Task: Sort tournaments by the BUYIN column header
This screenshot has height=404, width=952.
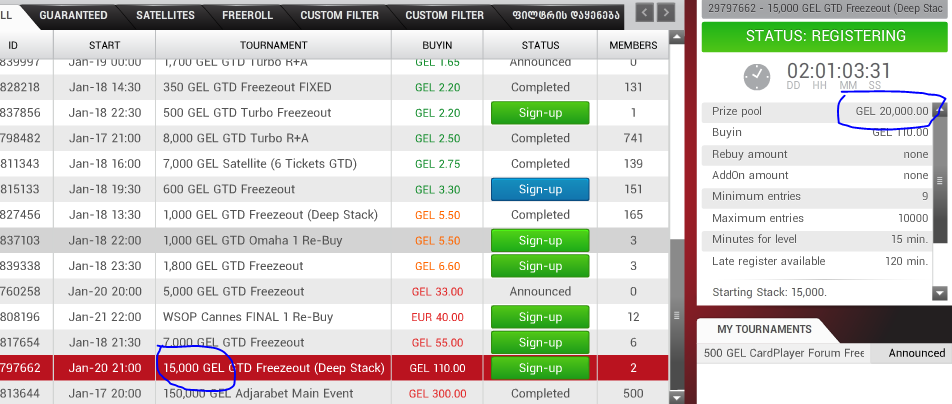Action: pos(436,45)
